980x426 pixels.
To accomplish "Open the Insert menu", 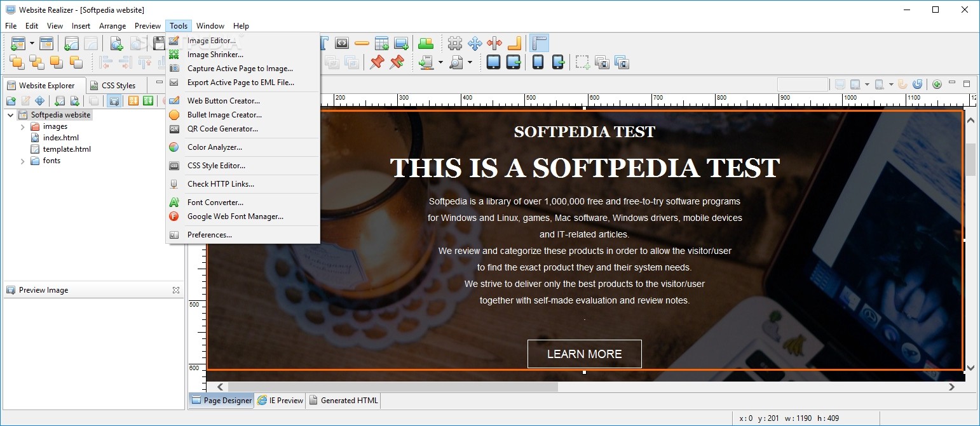I will (81, 26).
